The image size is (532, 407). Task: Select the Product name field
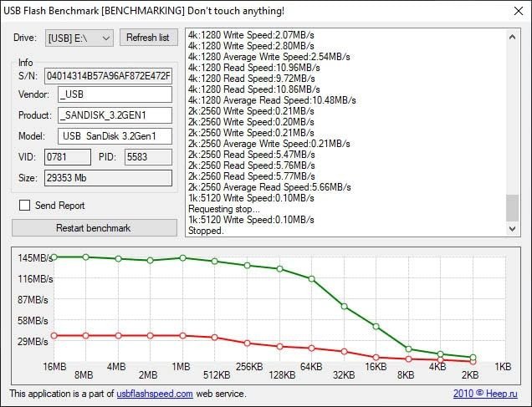tap(115, 115)
